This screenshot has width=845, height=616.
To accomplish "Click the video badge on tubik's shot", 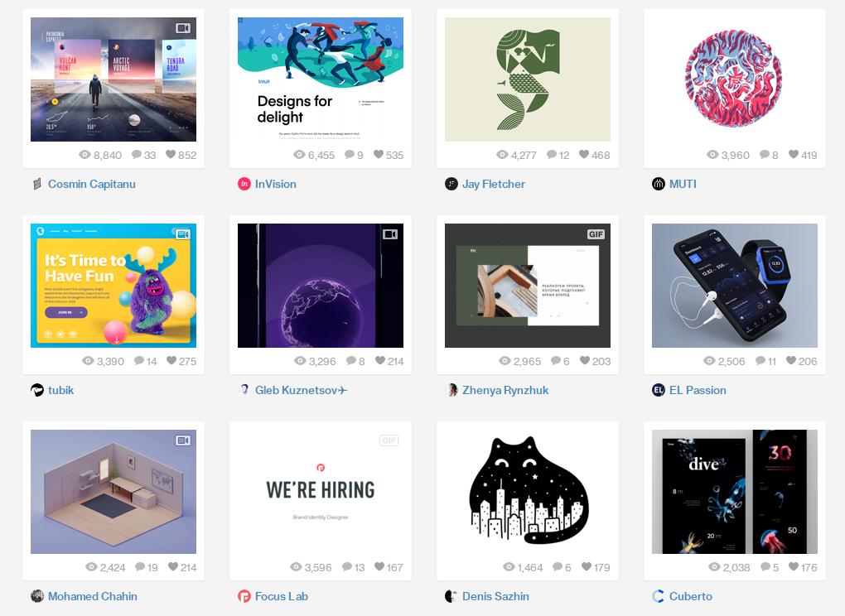I will pyautogui.click(x=183, y=234).
